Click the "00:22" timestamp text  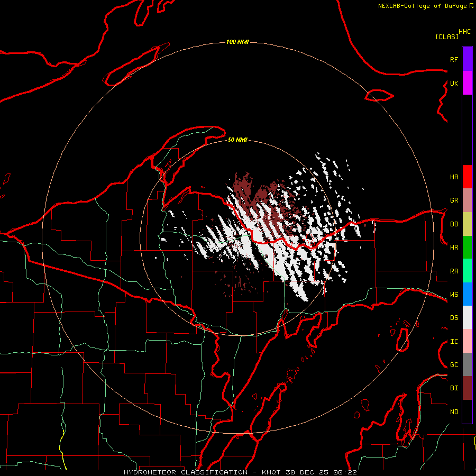345,472
